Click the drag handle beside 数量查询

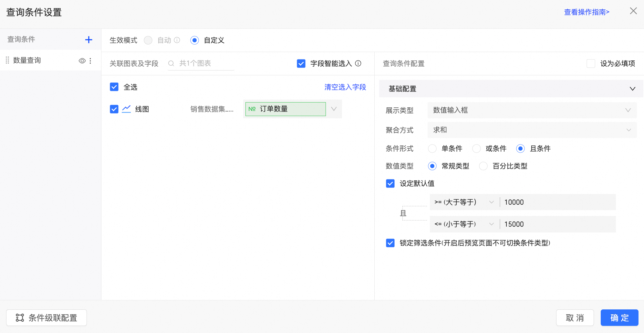7,60
